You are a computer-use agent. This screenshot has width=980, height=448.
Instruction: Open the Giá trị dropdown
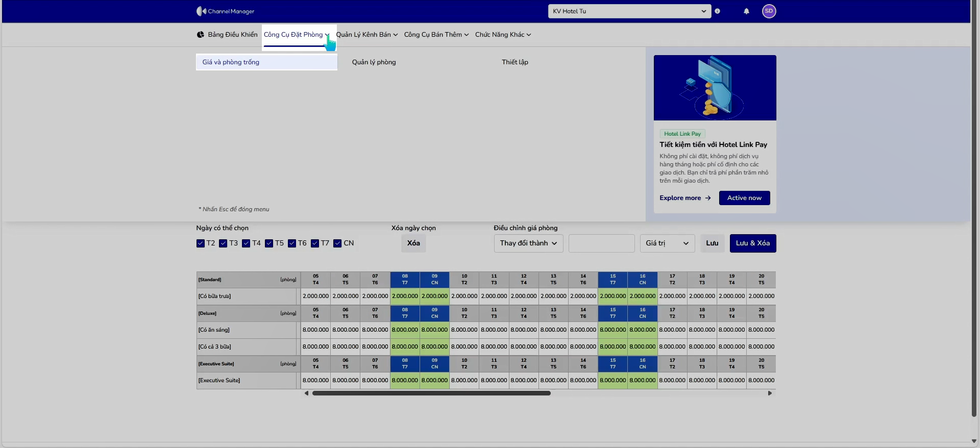coord(667,243)
